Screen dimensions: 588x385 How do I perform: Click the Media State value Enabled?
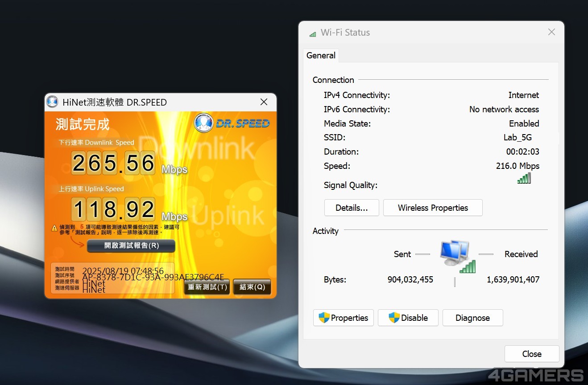tap(524, 123)
